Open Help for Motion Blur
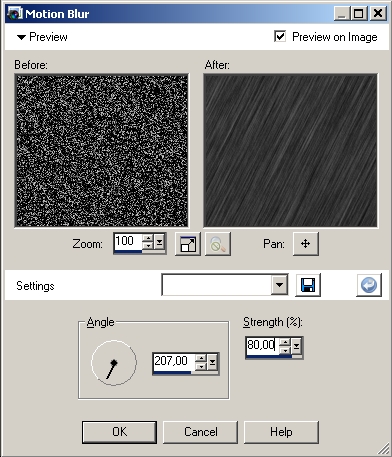The height and width of the screenshot is (457, 392). (281, 432)
